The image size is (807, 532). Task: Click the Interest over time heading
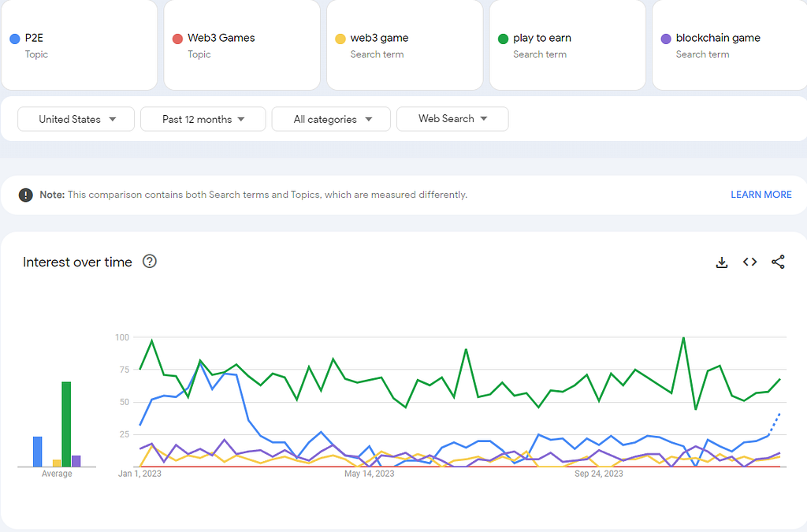pyautogui.click(x=78, y=262)
